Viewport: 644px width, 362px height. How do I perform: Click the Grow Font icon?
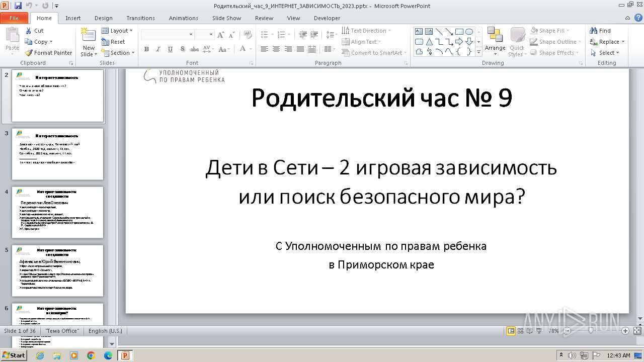click(x=220, y=35)
